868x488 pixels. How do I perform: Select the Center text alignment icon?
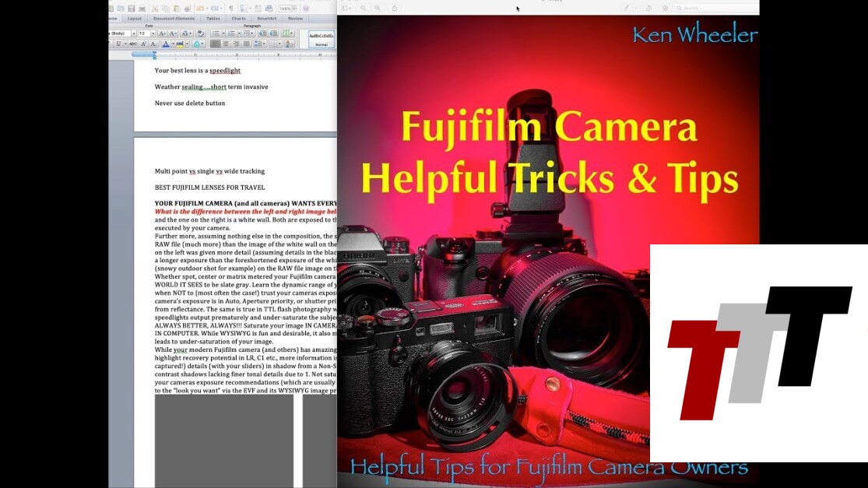pyautogui.click(x=226, y=44)
